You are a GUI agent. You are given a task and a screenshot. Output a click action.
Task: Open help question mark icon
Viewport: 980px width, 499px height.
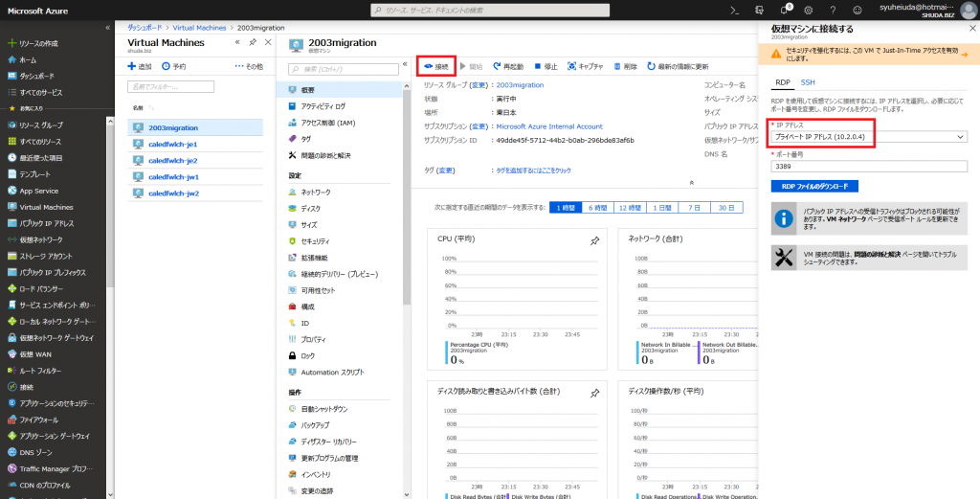point(833,10)
